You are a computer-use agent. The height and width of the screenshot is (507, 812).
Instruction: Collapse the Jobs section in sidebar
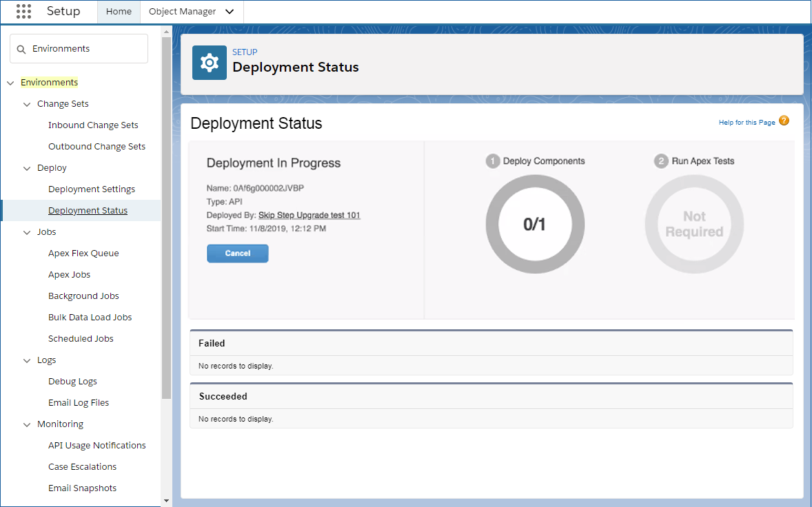coord(27,231)
